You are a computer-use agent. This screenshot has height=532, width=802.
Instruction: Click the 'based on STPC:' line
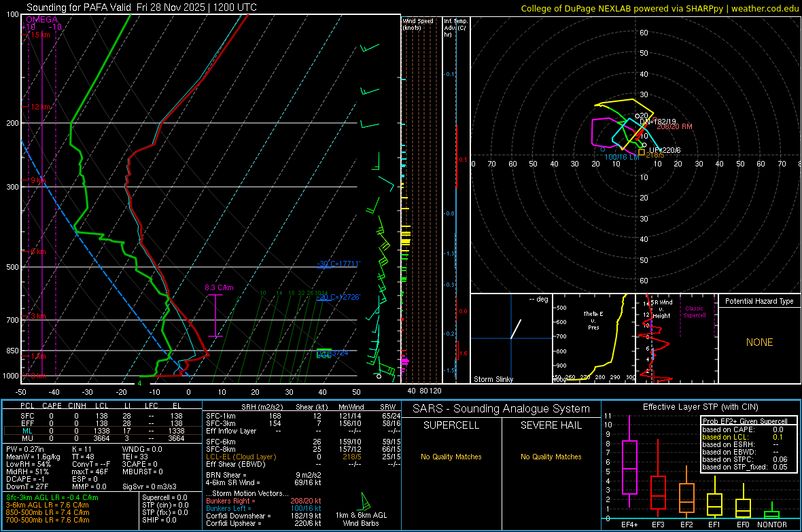tap(745, 459)
